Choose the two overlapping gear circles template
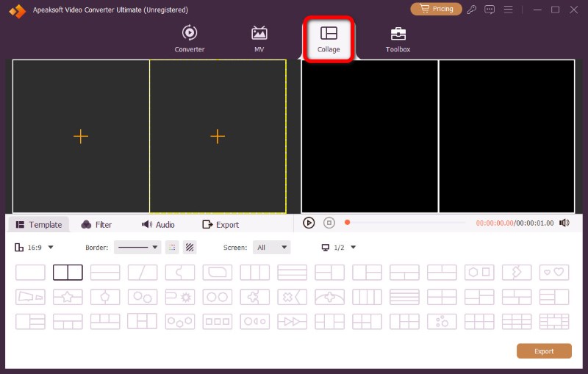Image resolution: width=588 pixels, height=374 pixels. 143,297
